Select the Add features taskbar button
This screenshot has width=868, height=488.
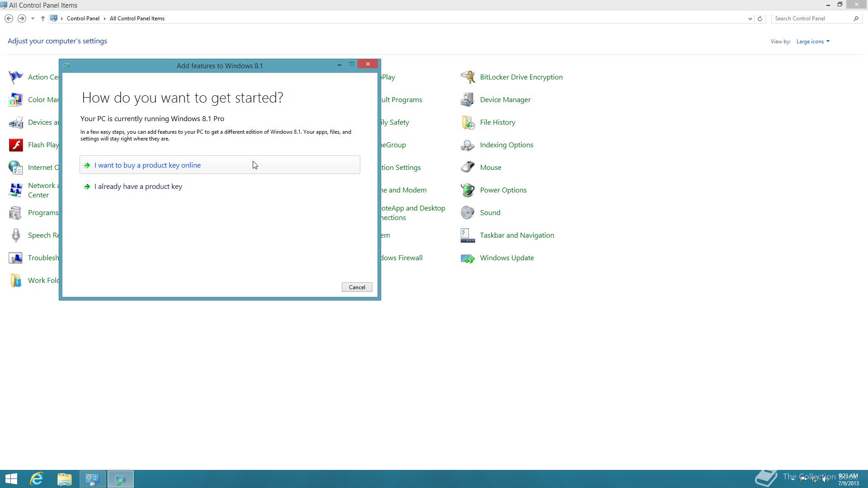coord(121,479)
